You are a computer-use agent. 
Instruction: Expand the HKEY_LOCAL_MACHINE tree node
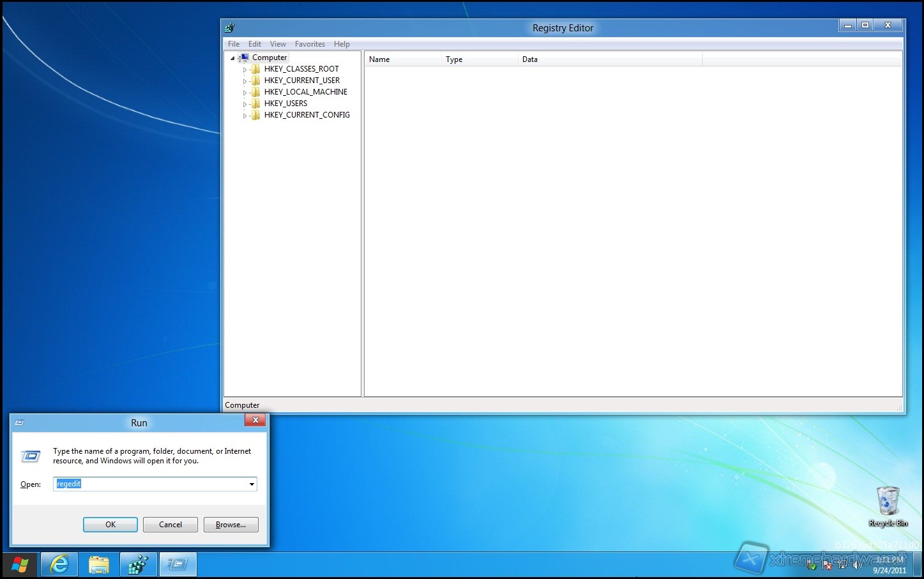coord(245,93)
